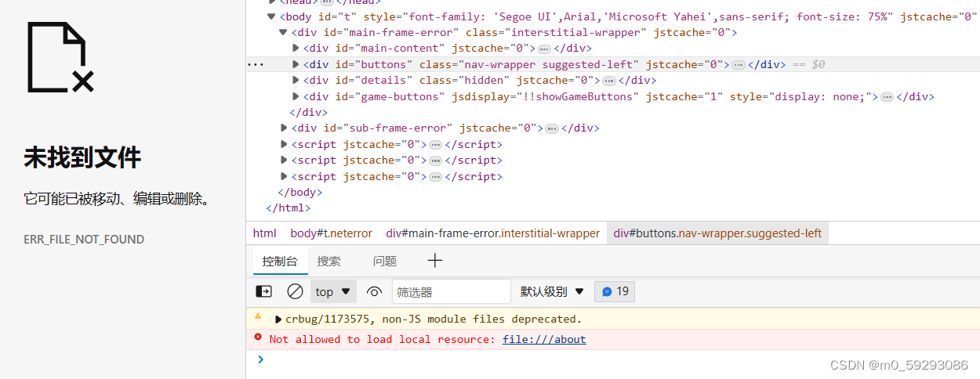Expand the sub-frame-error div node

[284, 128]
